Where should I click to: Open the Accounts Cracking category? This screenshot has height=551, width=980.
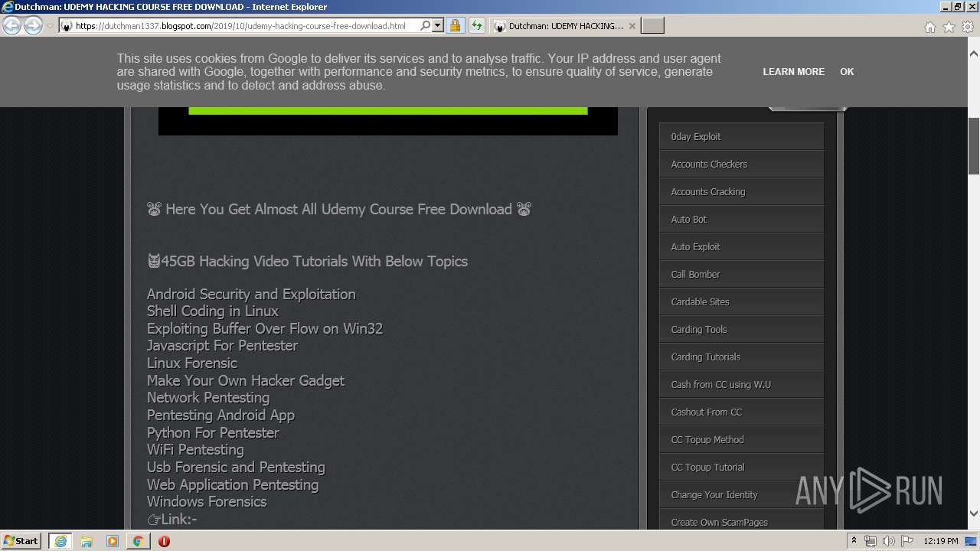coord(741,191)
